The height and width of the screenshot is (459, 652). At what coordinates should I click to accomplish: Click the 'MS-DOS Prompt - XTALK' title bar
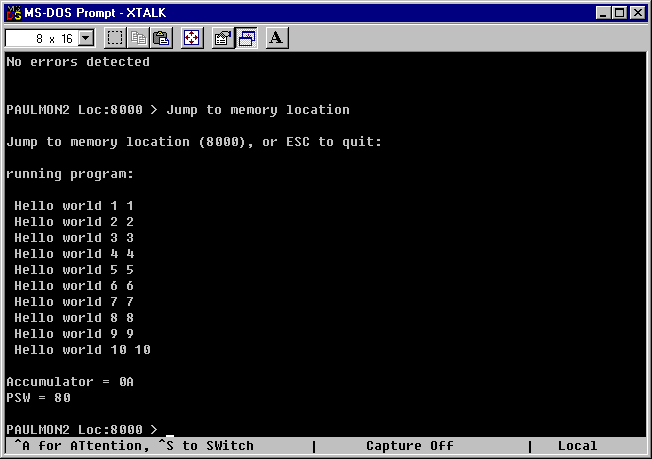coord(300,12)
